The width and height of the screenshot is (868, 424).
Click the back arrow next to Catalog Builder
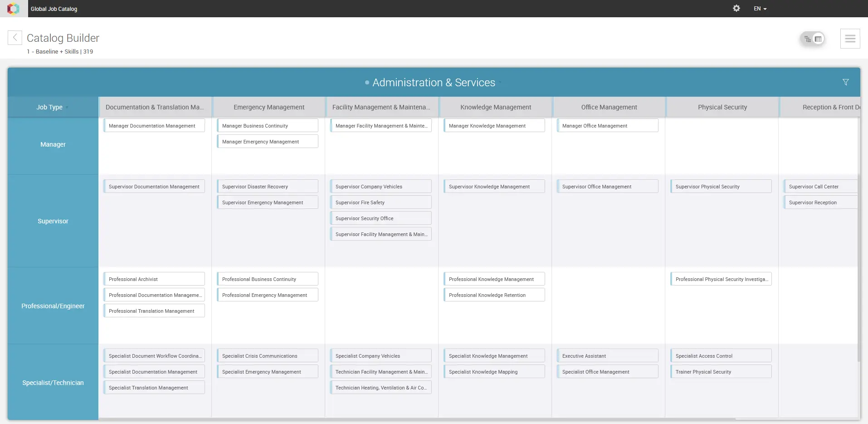point(15,37)
